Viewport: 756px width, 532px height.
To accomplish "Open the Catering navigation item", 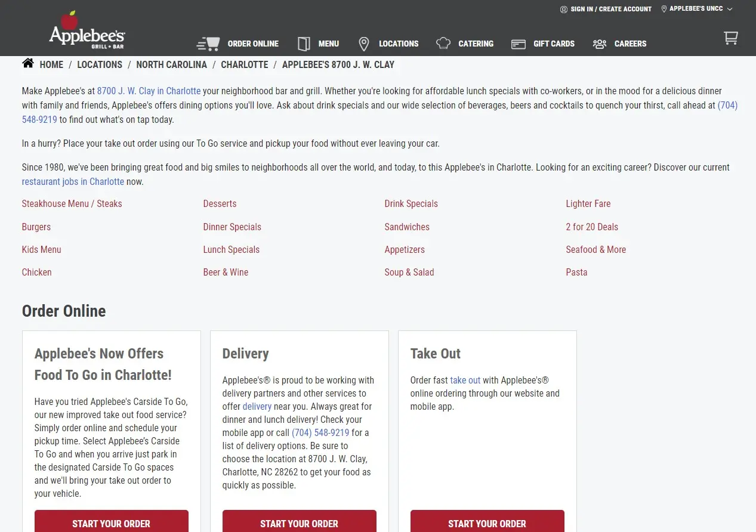I will click(476, 44).
